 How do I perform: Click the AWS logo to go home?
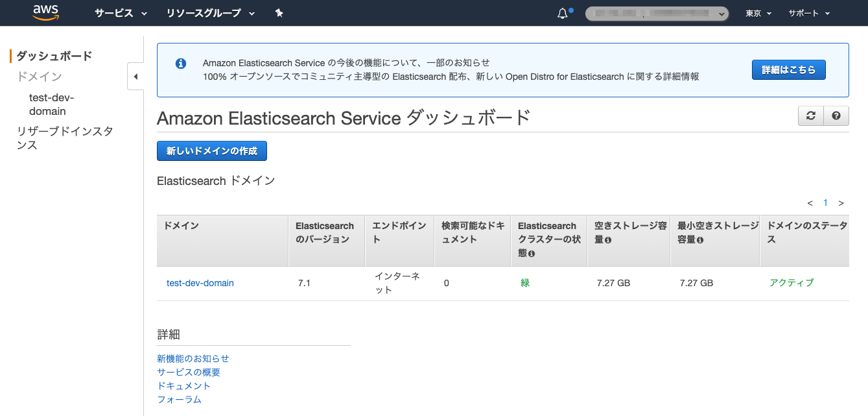click(x=45, y=12)
